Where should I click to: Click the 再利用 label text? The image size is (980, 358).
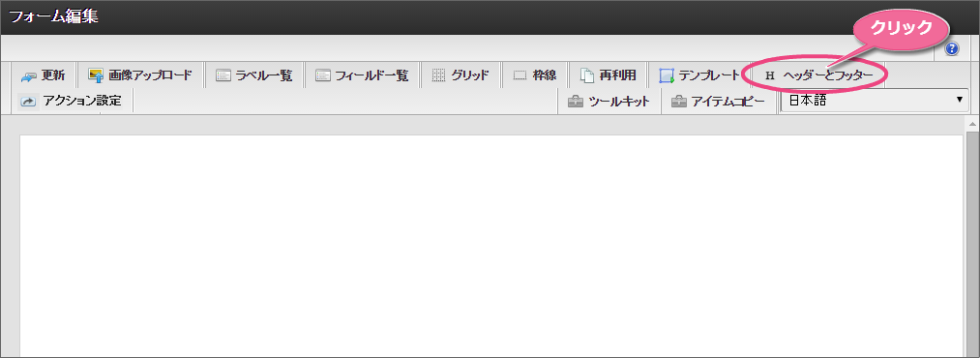coord(617,75)
